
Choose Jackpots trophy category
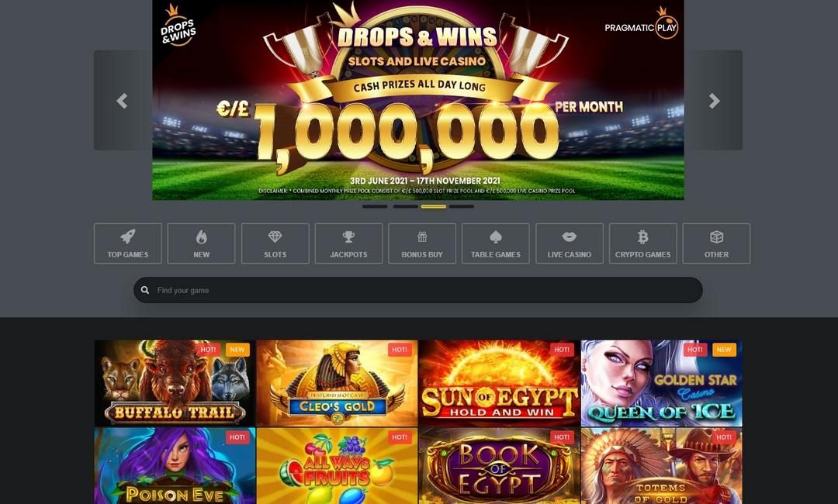[348, 243]
